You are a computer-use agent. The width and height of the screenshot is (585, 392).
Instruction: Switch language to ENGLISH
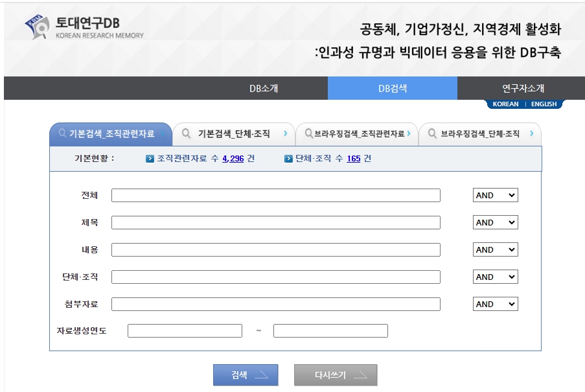point(544,104)
